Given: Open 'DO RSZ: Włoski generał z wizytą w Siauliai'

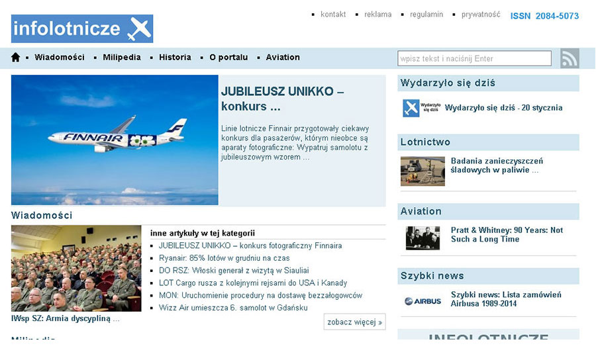Looking at the screenshot, I should pyautogui.click(x=234, y=271).
